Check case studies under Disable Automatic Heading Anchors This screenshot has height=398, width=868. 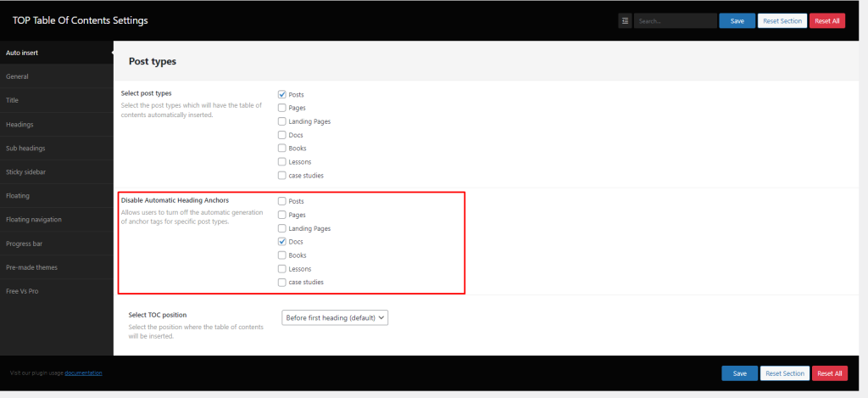[281, 282]
